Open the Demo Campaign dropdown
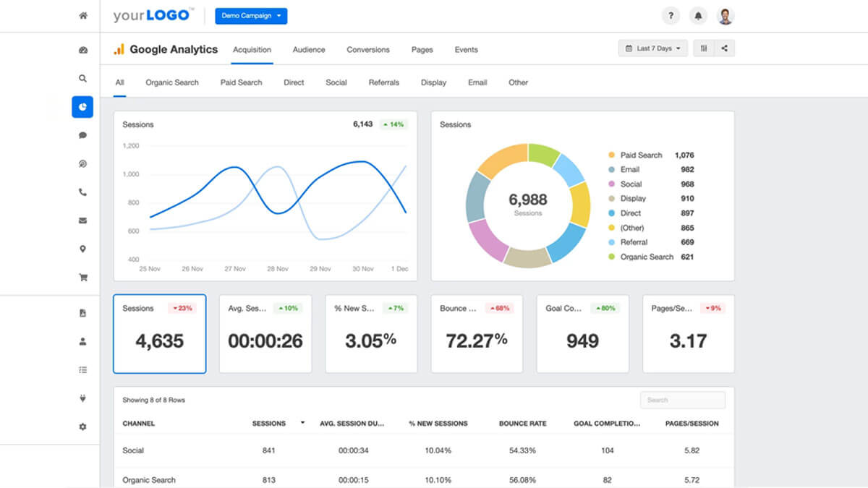The width and height of the screenshot is (868, 488). point(251,15)
